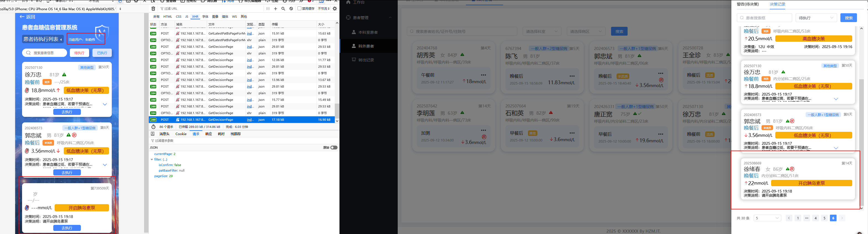868x234 pixels.
Task: Expand 郭忠斌 decision details chevron in mobile view
Action: [x=105, y=165]
